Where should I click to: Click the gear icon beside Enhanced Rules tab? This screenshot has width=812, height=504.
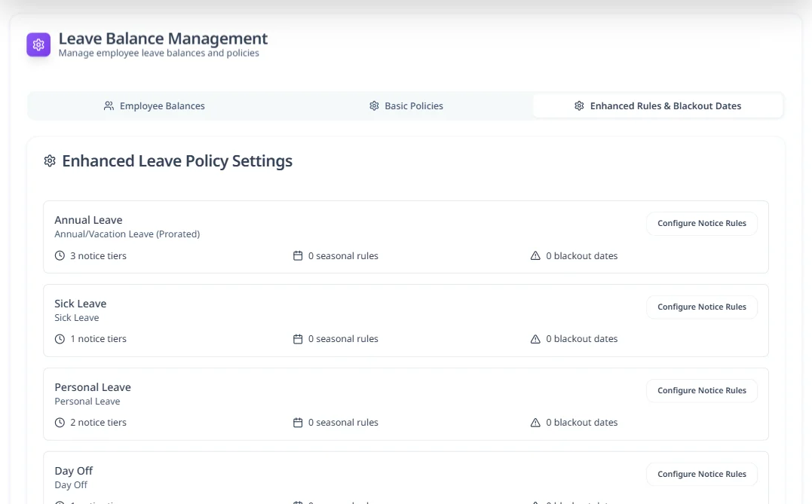tap(579, 105)
